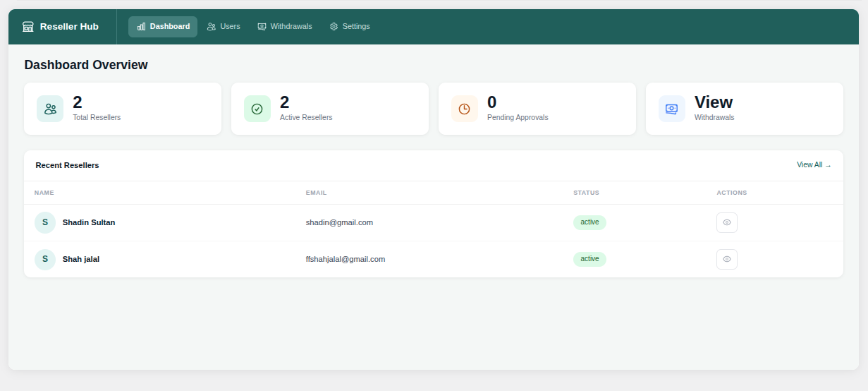Select the name Shah jalal

pos(81,259)
